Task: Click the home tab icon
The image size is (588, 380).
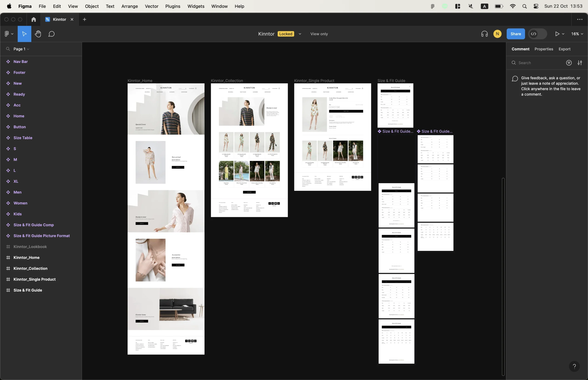Action: pyautogui.click(x=34, y=19)
